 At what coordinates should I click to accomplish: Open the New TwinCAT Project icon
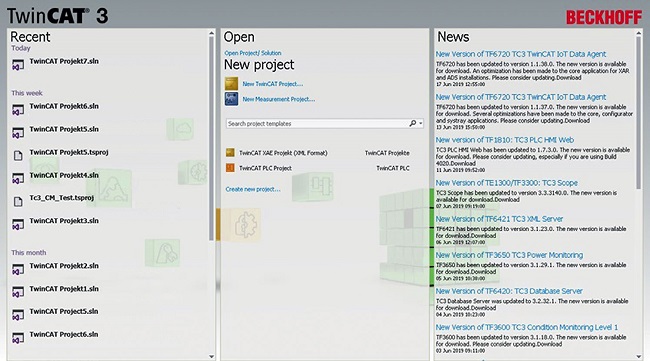point(231,83)
